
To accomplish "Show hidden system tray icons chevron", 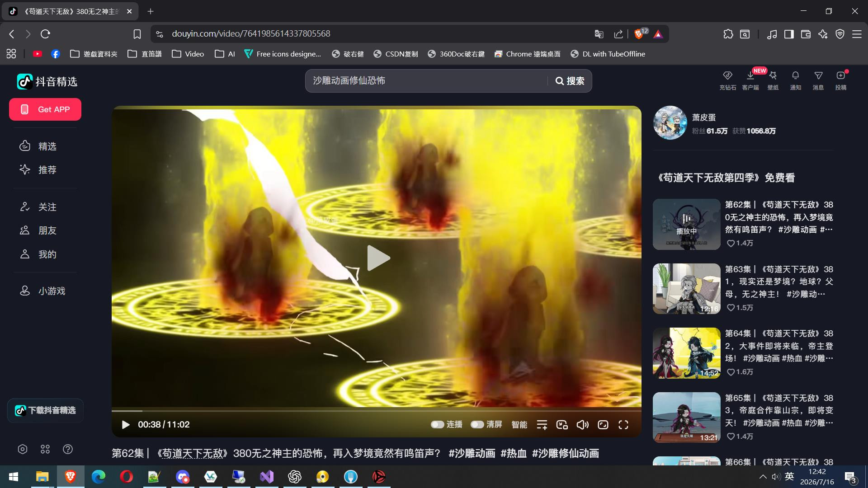I will pyautogui.click(x=763, y=477).
